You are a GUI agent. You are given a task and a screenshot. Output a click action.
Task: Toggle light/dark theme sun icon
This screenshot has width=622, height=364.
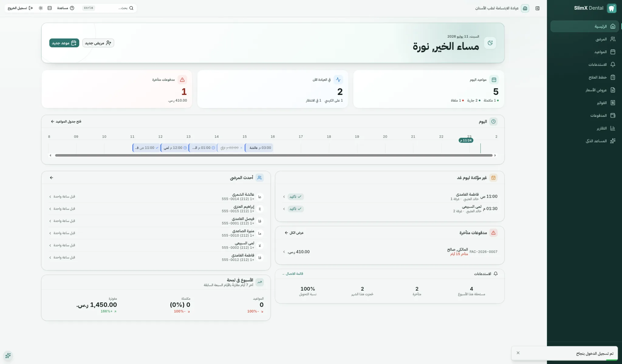pos(41,8)
